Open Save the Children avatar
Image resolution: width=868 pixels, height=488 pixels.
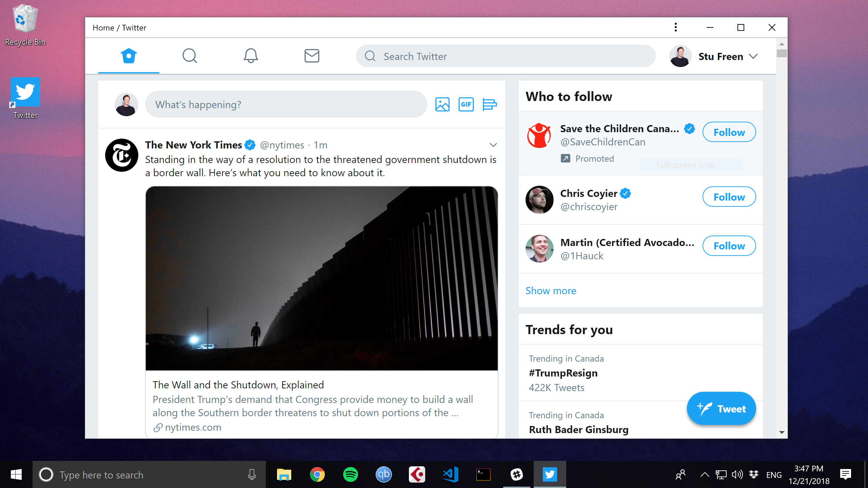coord(539,136)
